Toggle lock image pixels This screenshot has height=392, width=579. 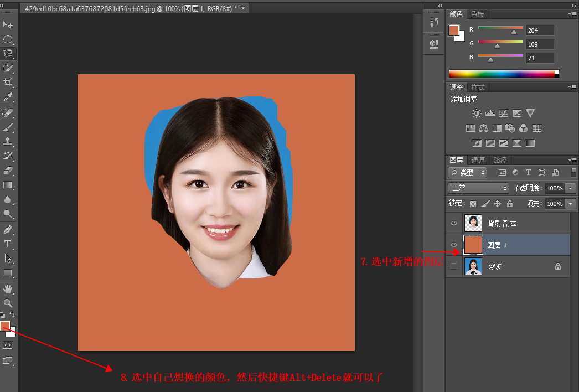[x=485, y=204]
